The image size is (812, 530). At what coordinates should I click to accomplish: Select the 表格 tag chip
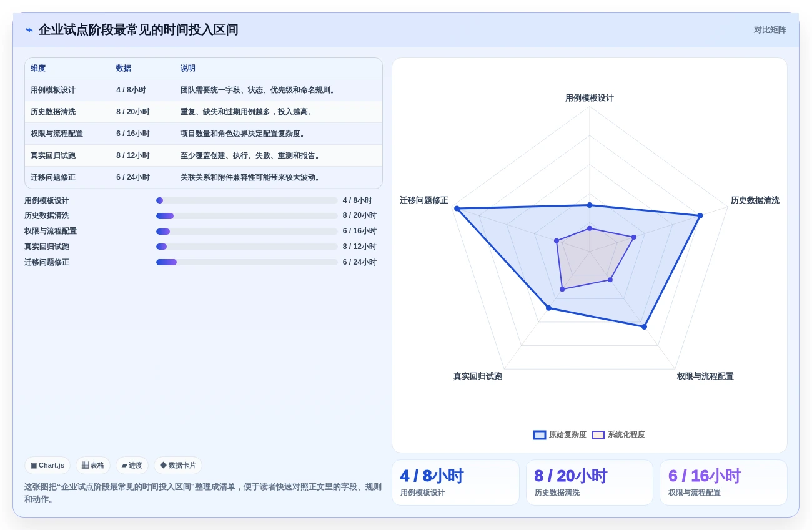point(93,465)
